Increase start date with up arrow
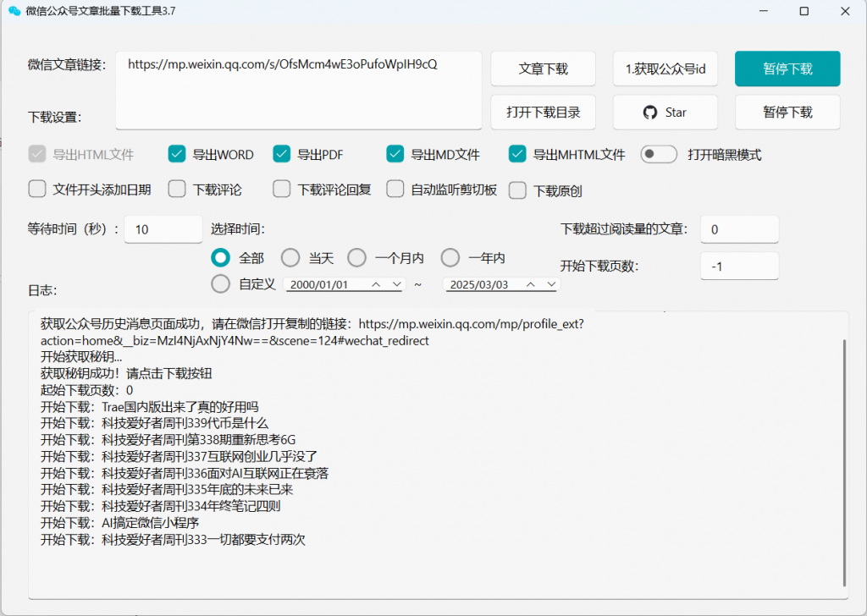The image size is (867, 616). click(376, 284)
